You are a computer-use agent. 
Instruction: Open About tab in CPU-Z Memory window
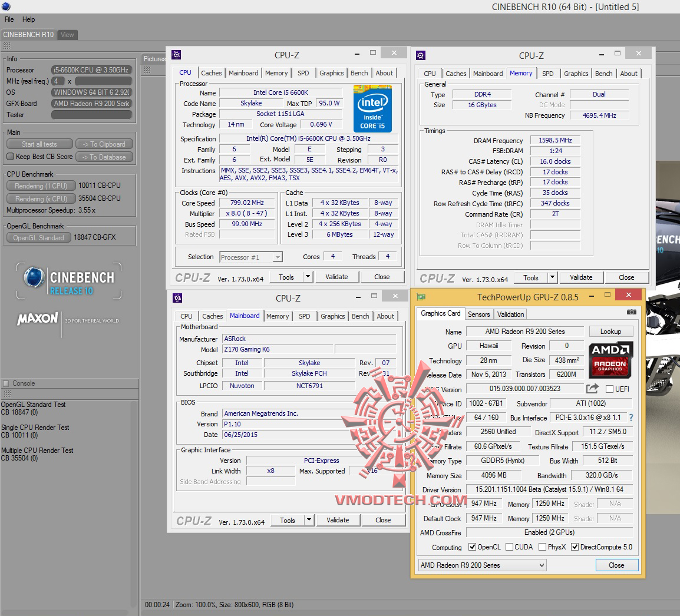point(628,74)
